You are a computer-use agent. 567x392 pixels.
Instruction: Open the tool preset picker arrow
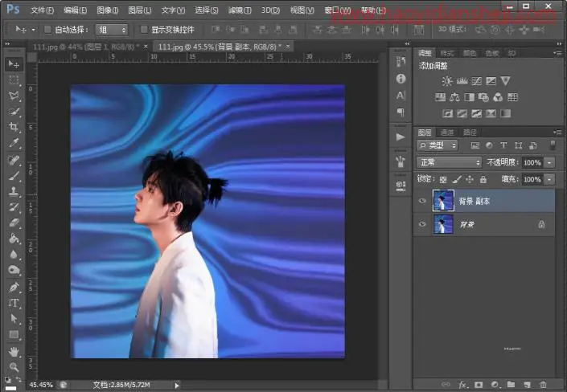[33, 30]
